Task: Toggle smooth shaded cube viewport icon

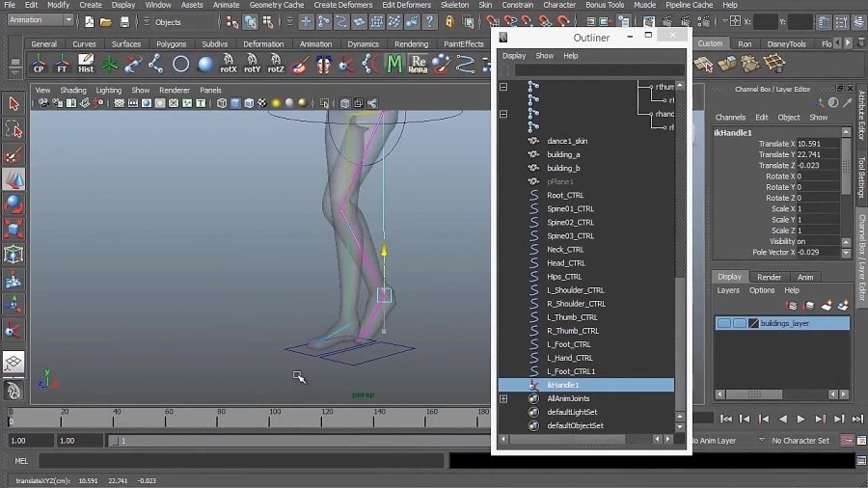Action: (x=235, y=103)
